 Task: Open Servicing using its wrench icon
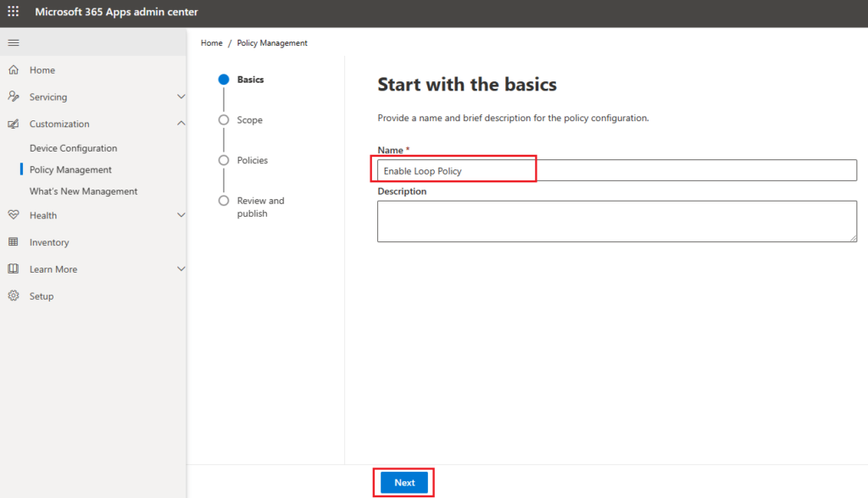[12, 97]
